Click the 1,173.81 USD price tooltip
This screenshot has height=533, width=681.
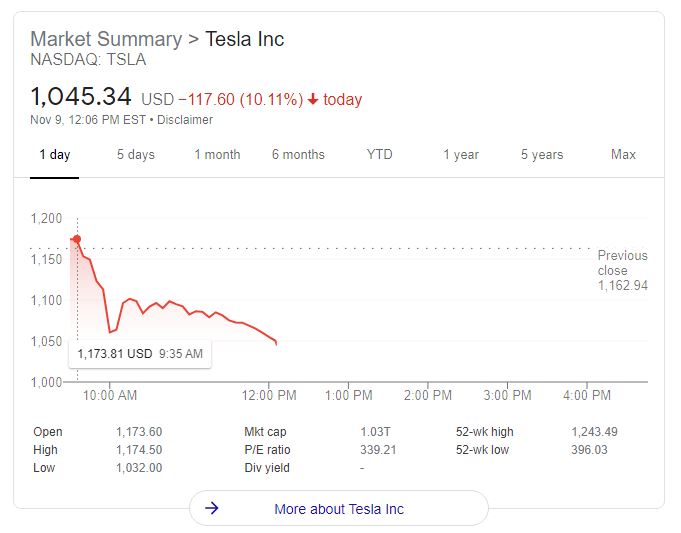click(139, 353)
